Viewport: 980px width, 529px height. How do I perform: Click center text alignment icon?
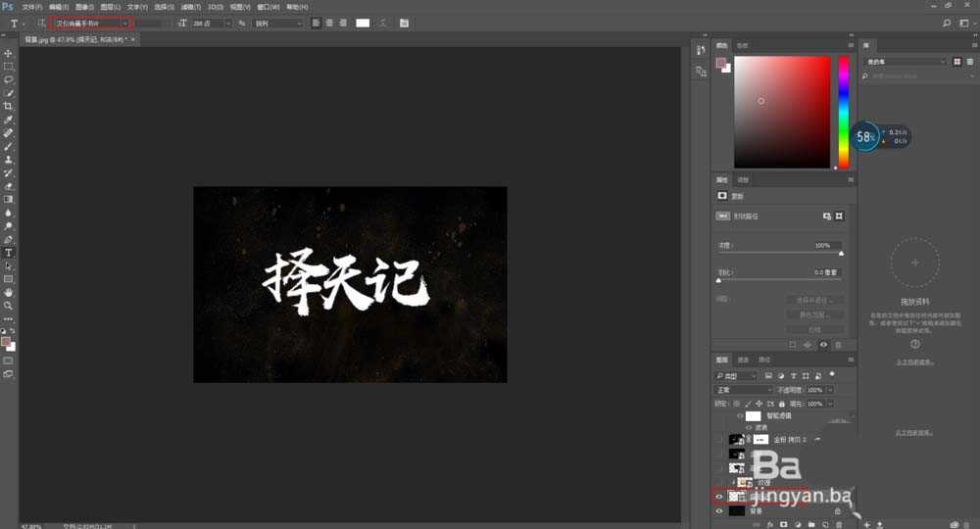pos(328,23)
